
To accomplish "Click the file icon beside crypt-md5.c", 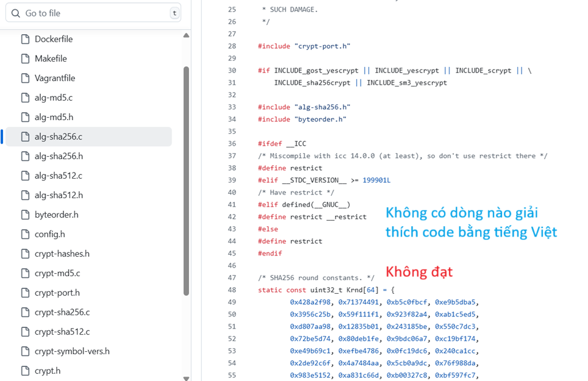I will tap(25, 272).
